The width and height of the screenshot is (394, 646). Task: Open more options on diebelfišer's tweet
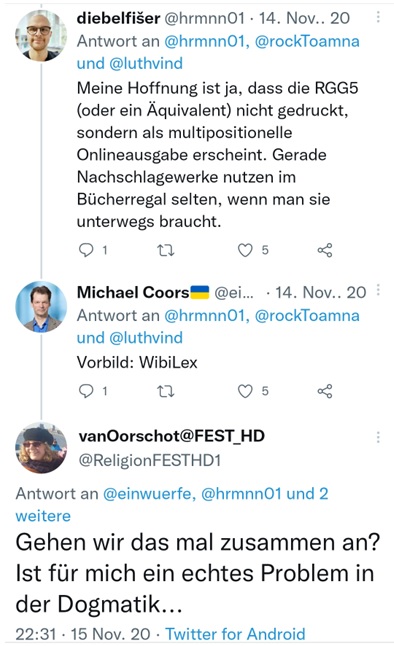point(378,17)
